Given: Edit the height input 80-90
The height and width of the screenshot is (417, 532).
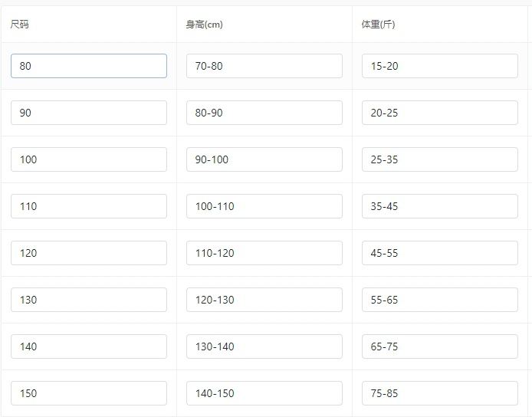Looking at the screenshot, I should pyautogui.click(x=264, y=113).
